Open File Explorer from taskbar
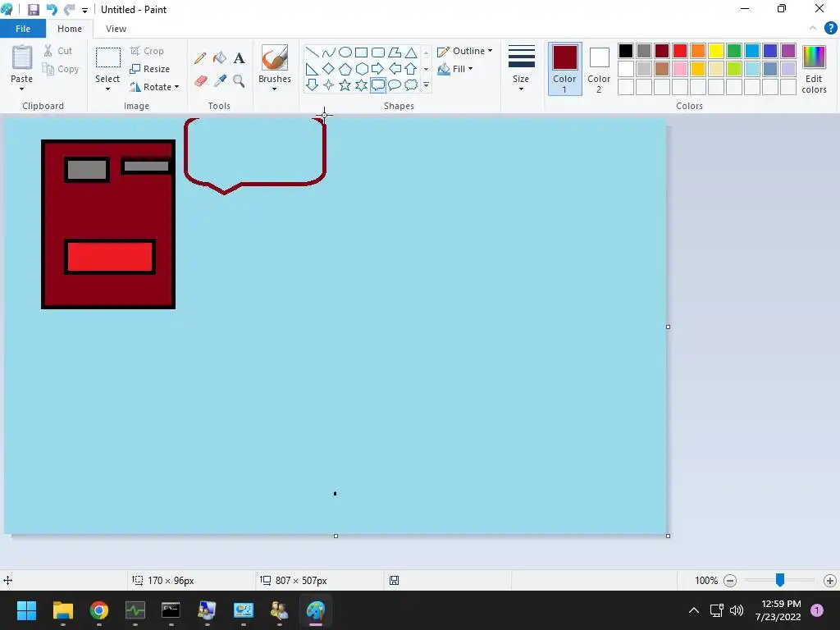The width and height of the screenshot is (840, 630). coord(62,610)
